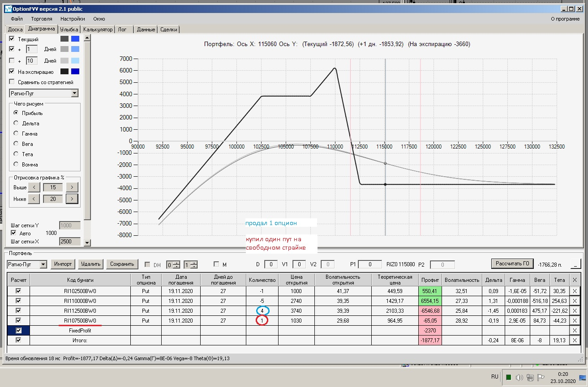The image size is (588, 387).
Task: Switch to the Сделки tab
Action: (x=168, y=30)
